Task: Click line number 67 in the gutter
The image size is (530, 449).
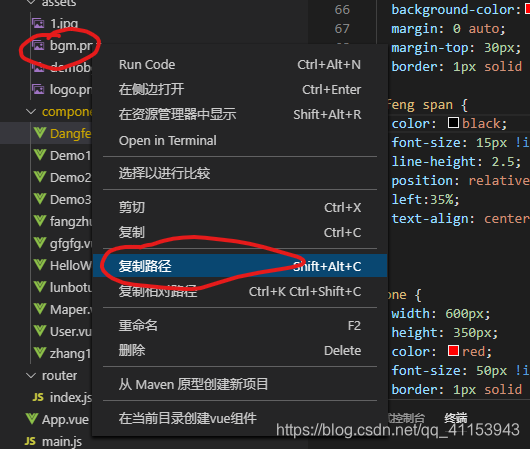Action: coord(342,29)
